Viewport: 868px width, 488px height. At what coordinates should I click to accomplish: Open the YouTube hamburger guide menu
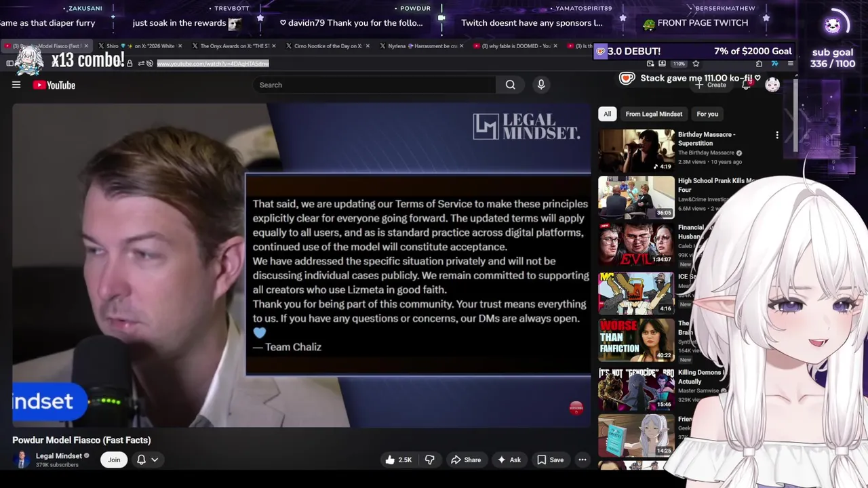pos(16,85)
